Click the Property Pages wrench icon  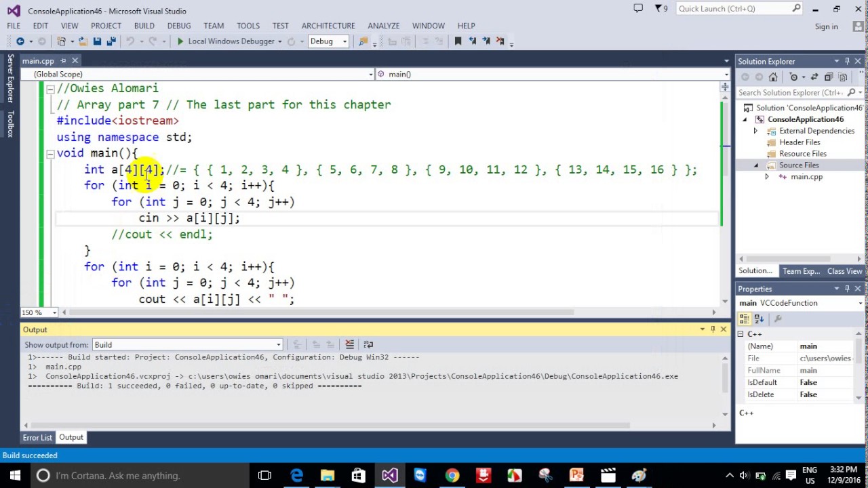click(x=778, y=319)
